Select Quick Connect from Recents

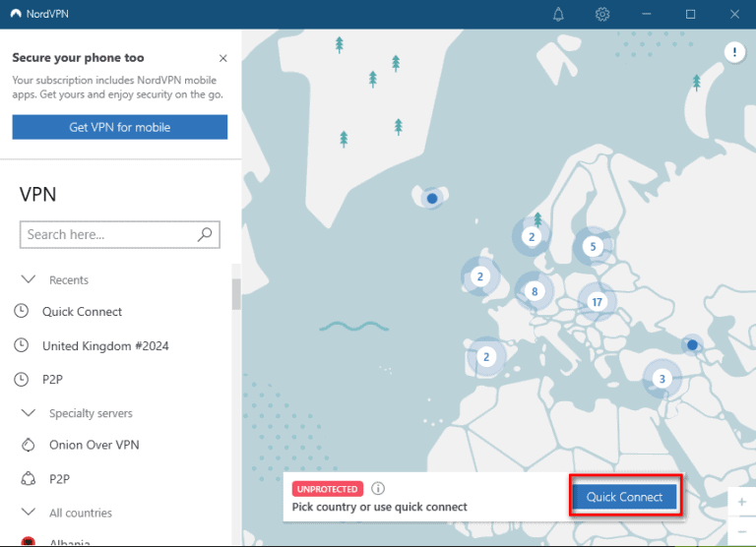[x=82, y=312]
